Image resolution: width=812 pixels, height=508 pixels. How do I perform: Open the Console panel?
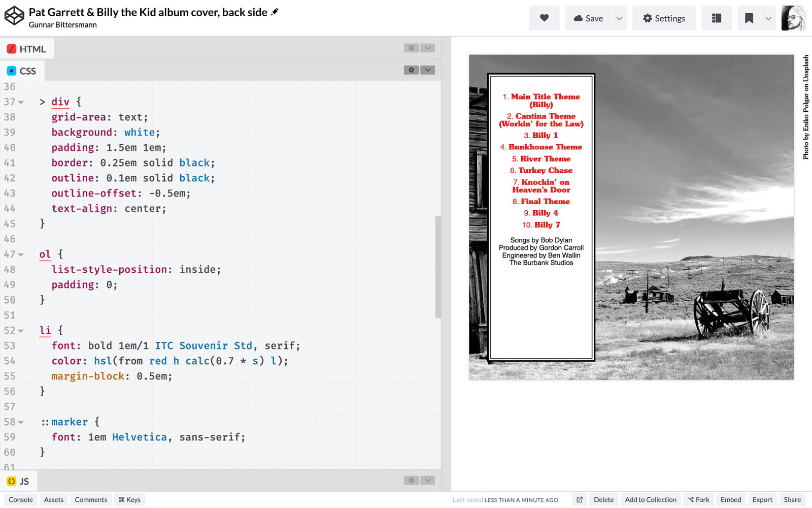point(21,500)
